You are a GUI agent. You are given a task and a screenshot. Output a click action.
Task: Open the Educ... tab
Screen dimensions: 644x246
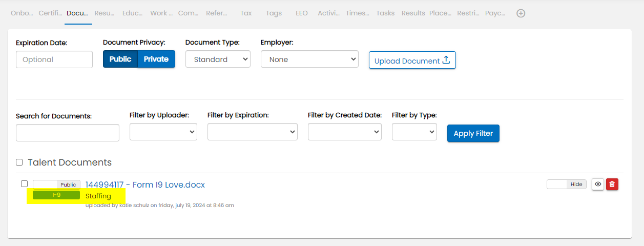(133, 13)
